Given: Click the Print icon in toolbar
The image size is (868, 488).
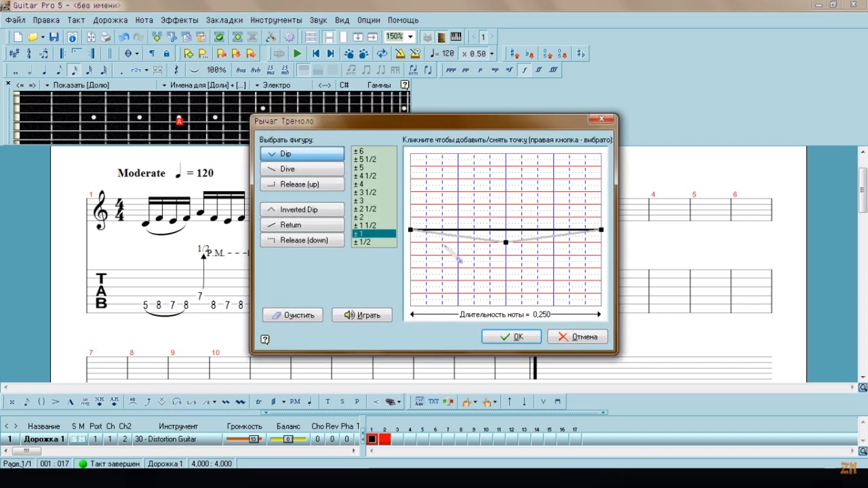Looking at the screenshot, I should [x=106, y=37].
